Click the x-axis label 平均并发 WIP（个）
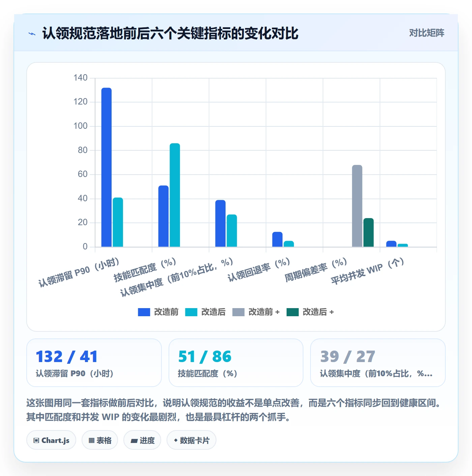This screenshot has height=476, width=472. tap(367, 271)
